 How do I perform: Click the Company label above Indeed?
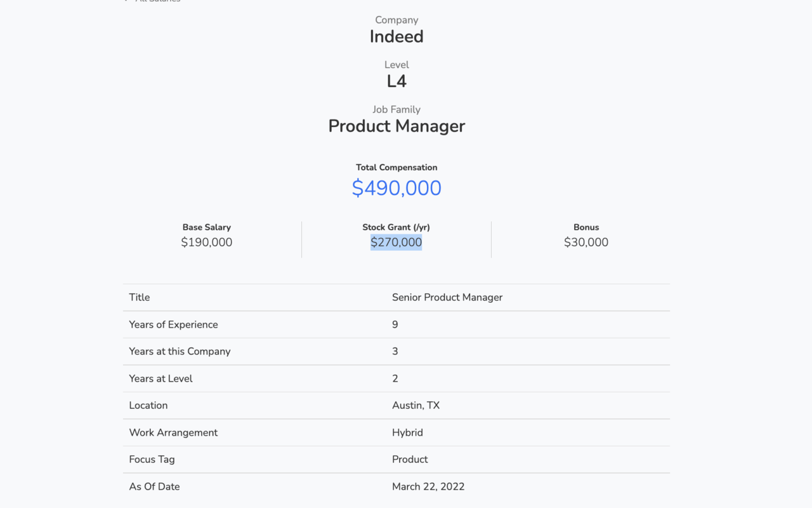coord(396,20)
